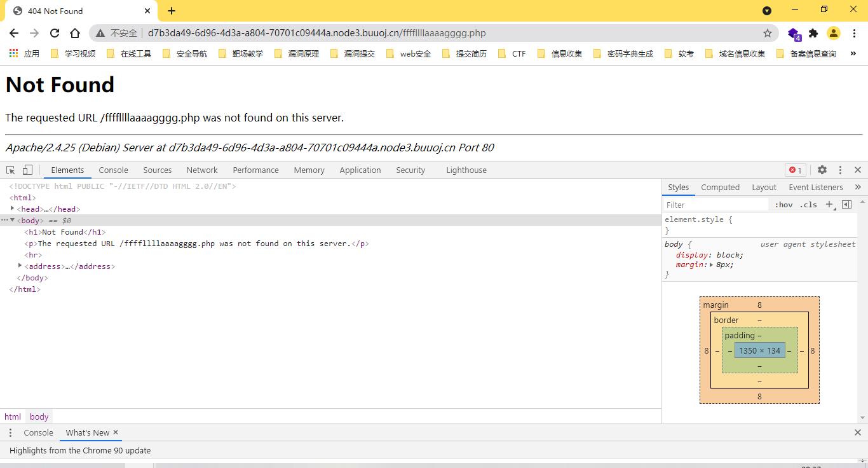Focus the styles Filter field

(716, 205)
